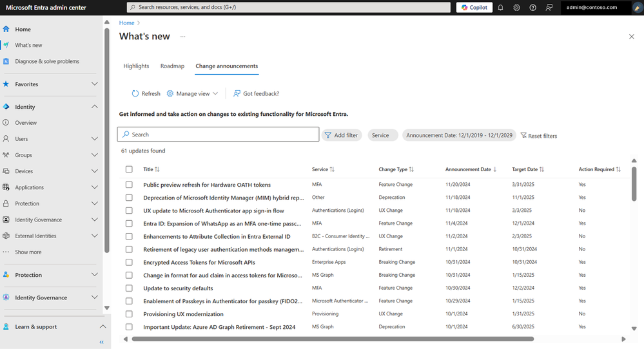Click the Protection lock icon under Identity
Image resolution: width=644 pixels, height=356 pixels.
pyautogui.click(x=6, y=203)
